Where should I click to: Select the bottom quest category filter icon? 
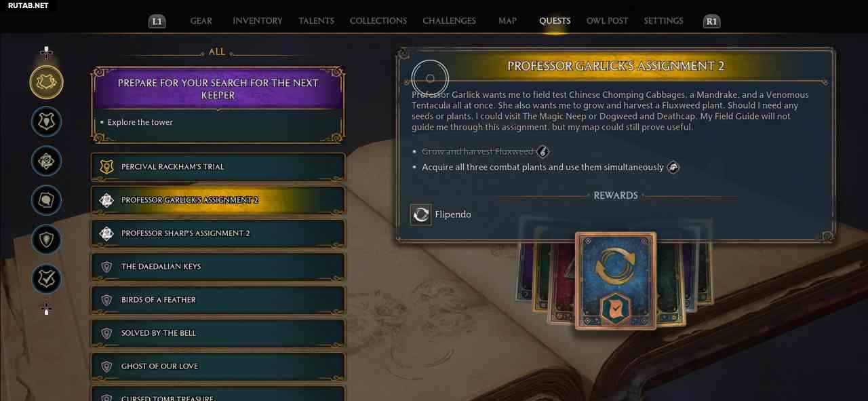pos(47,279)
